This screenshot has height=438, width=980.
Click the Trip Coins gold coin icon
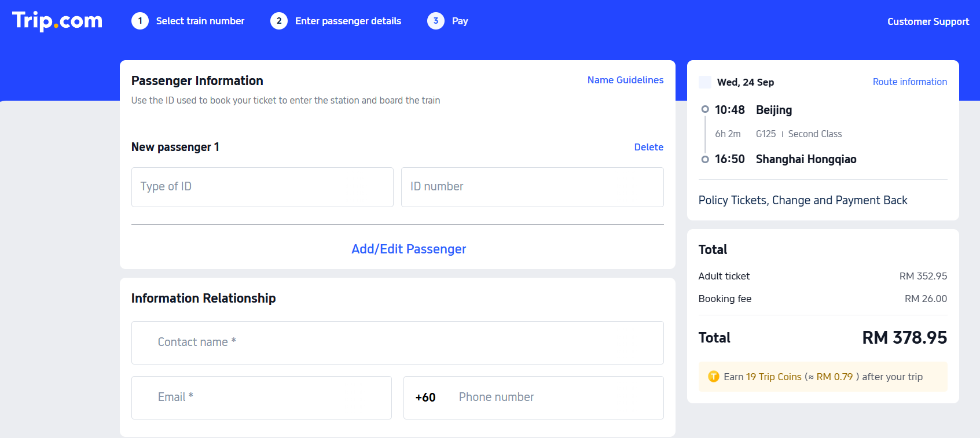pos(714,377)
